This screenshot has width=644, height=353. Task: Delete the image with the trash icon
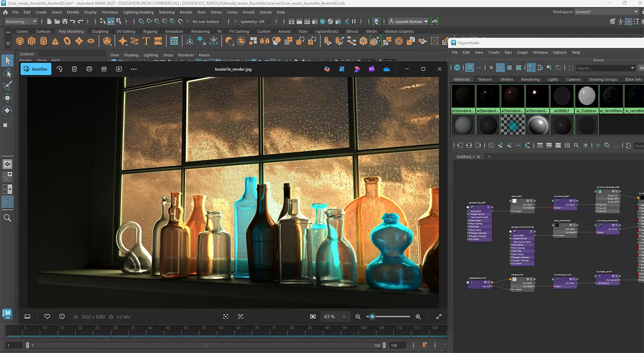click(x=74, y=69)
